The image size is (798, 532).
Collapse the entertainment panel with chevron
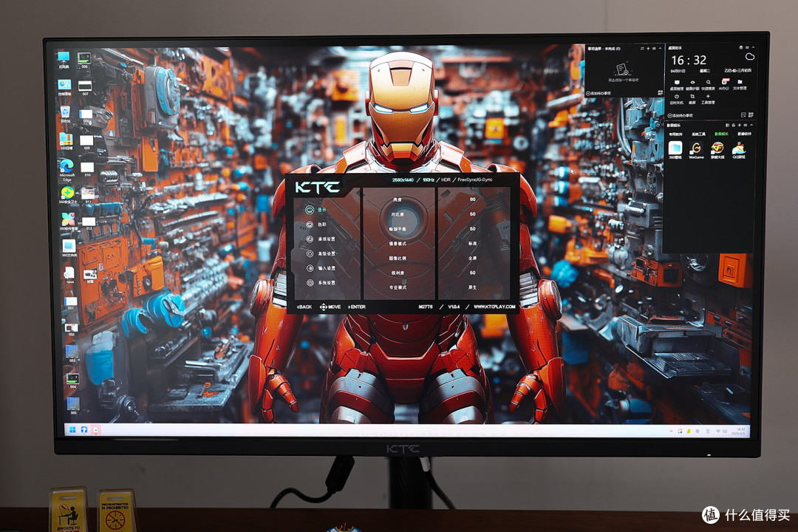751,125
